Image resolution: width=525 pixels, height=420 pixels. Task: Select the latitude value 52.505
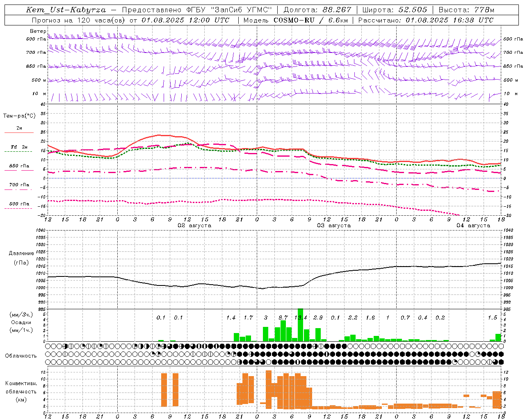tap(413, 10)
